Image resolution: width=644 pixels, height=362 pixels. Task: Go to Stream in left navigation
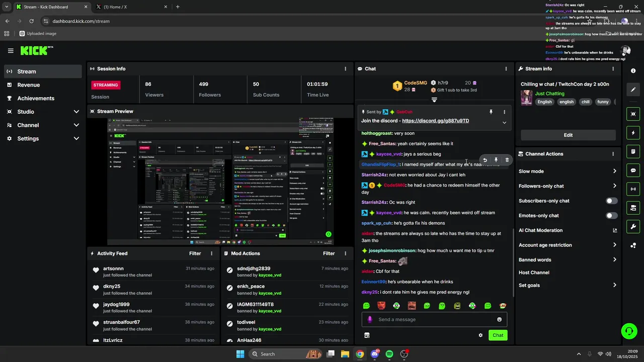[x=43, y=71]
